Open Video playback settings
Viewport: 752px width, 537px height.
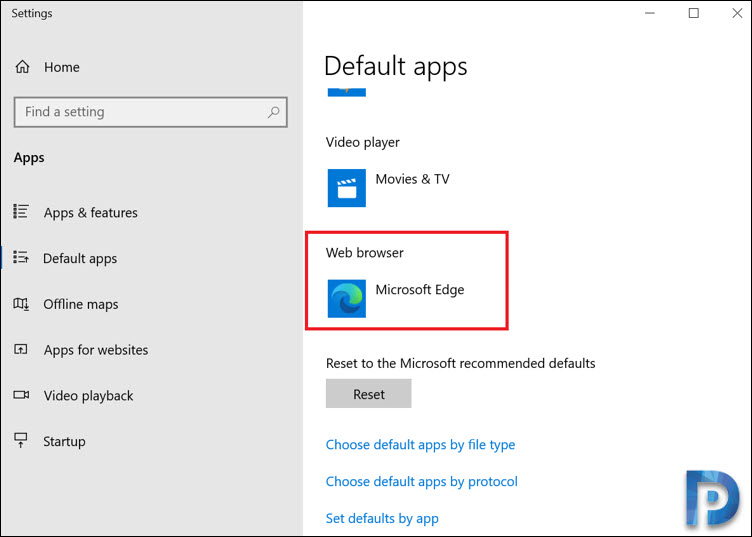[x=88, y=396]
